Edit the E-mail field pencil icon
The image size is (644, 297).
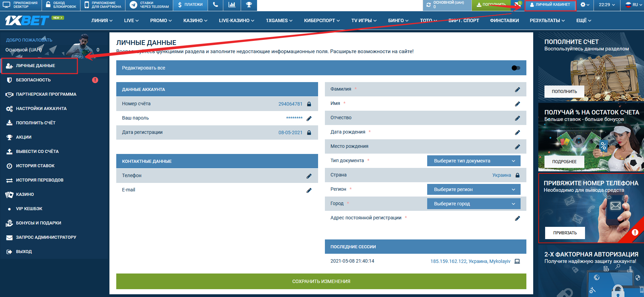tap(309, 190)
